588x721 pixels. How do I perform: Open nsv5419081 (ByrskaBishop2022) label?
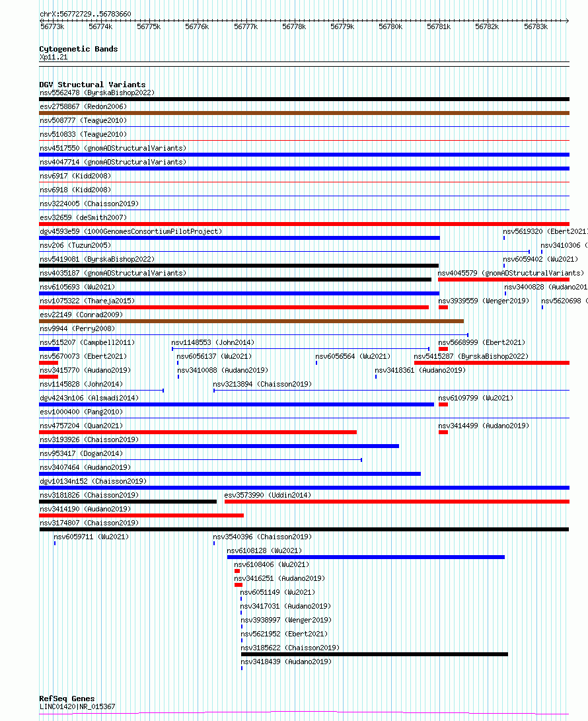click(97, 259)
